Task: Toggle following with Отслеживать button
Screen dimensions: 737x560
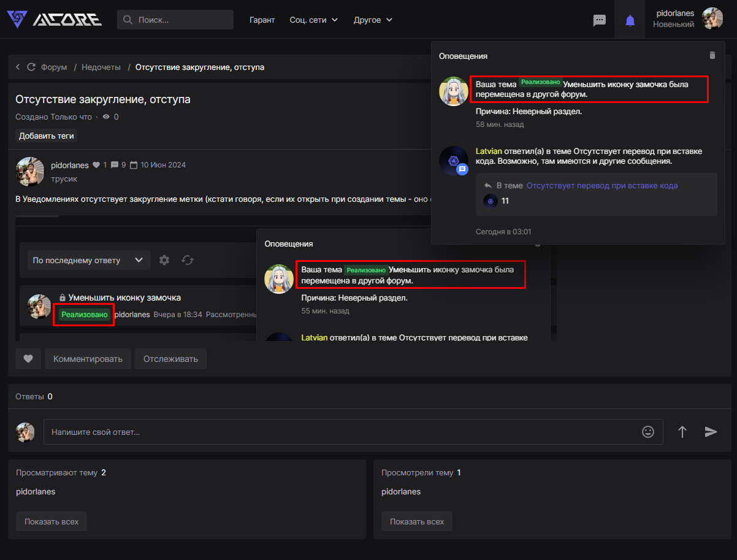Action: (170, 359)
